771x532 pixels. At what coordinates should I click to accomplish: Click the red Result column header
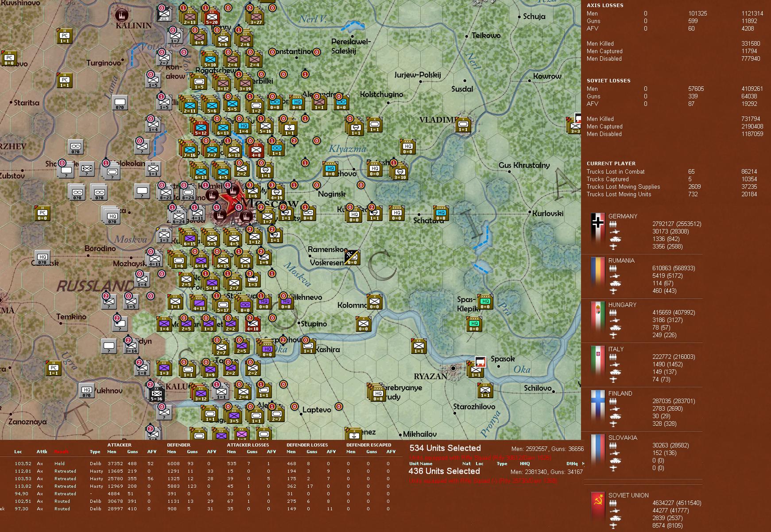click(62, 452)
